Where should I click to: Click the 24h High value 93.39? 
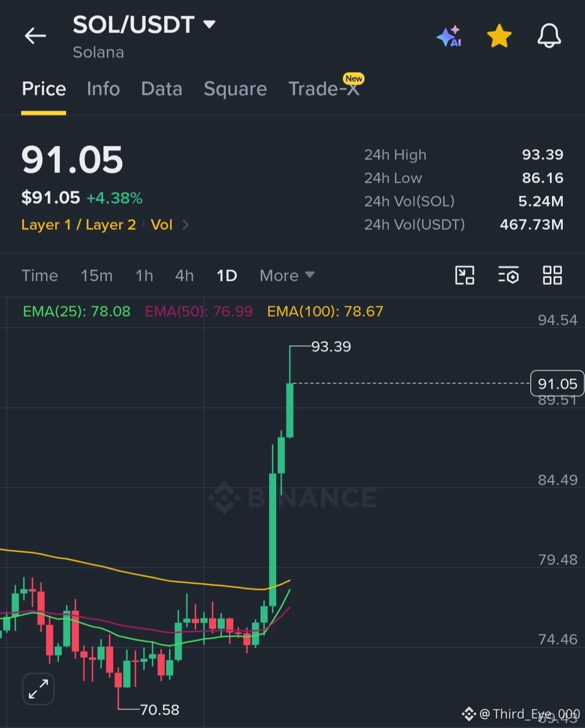pyautogui.click(x=543, y=154)
